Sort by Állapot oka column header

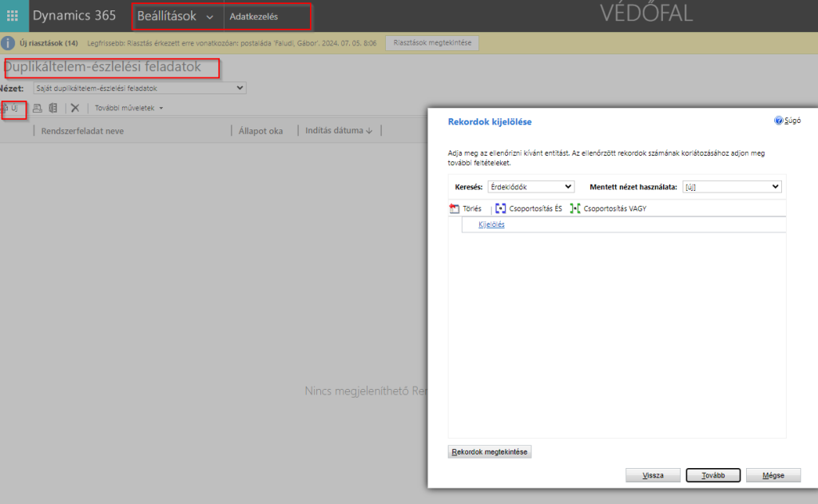[x=261, y=131]
